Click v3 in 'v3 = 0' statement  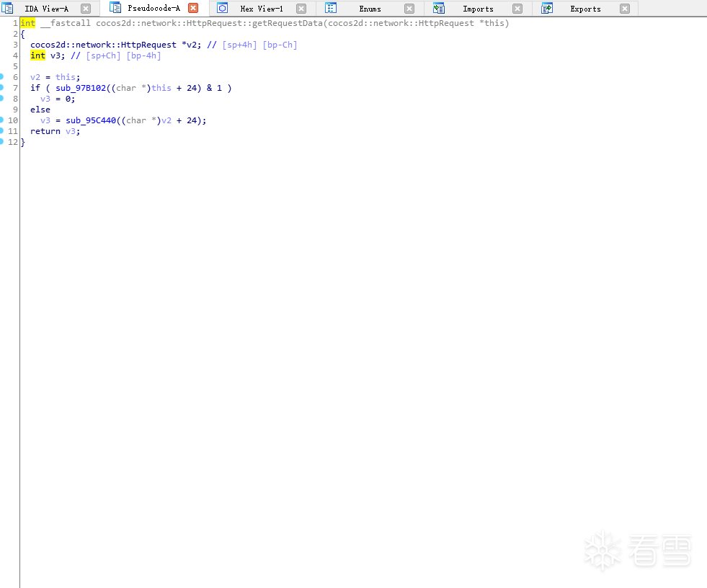pos(45,99)
